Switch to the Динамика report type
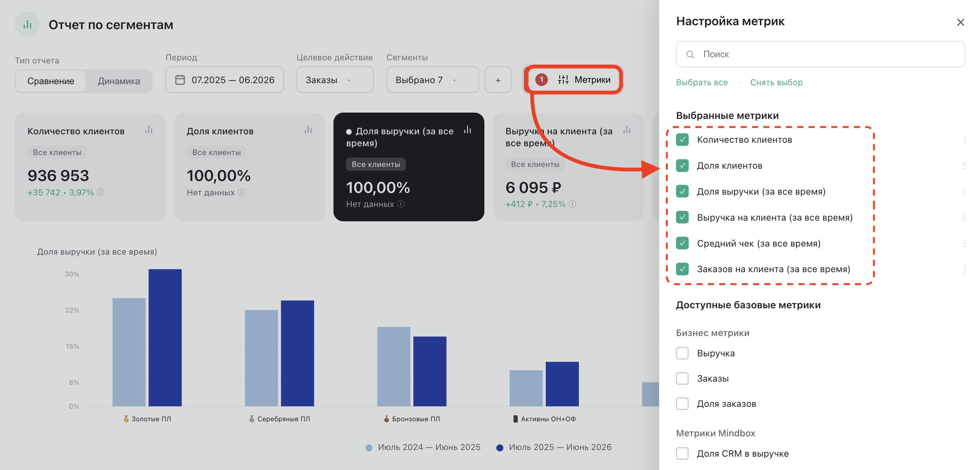The height and width of the screenshot is (470, 980). (x=119, y=81)
